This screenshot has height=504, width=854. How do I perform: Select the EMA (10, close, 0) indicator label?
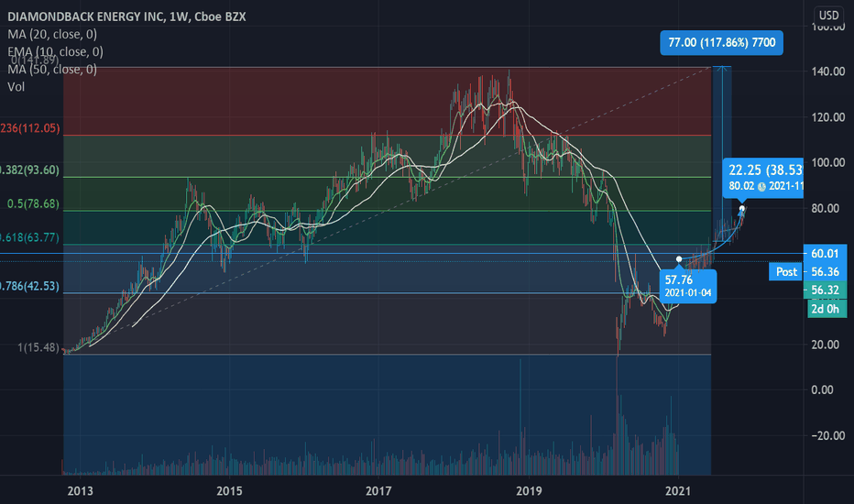click(55, 51)
